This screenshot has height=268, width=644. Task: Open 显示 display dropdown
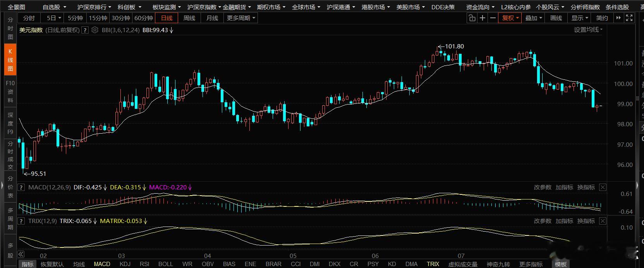tap(580, 18)
